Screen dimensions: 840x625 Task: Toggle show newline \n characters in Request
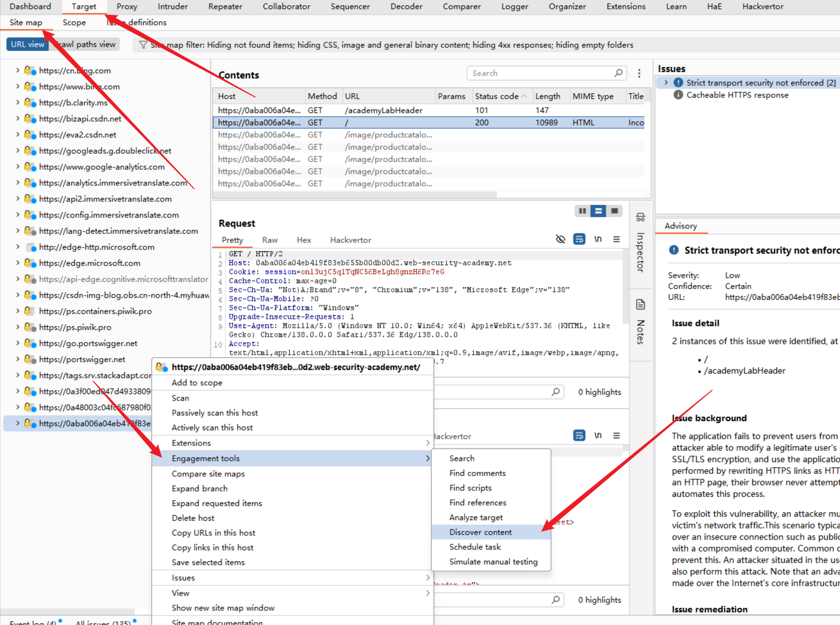pyautogui.click(x=598, y=240)
